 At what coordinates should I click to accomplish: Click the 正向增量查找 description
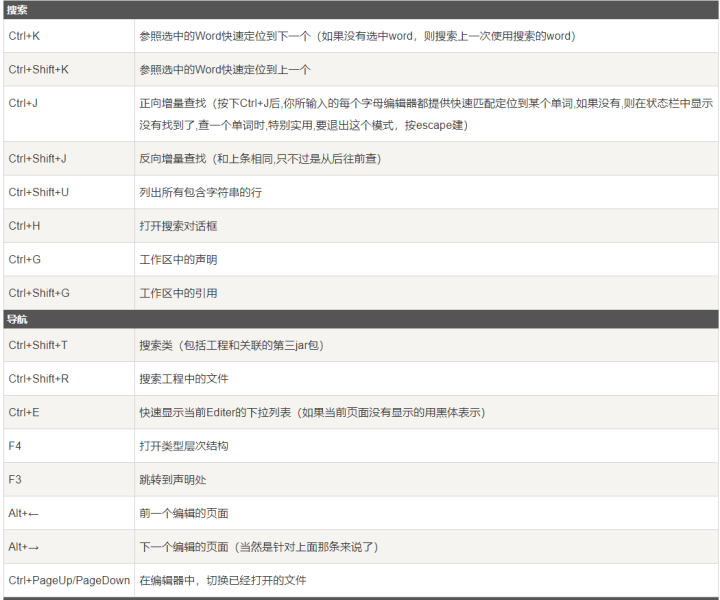coord(426,114)
